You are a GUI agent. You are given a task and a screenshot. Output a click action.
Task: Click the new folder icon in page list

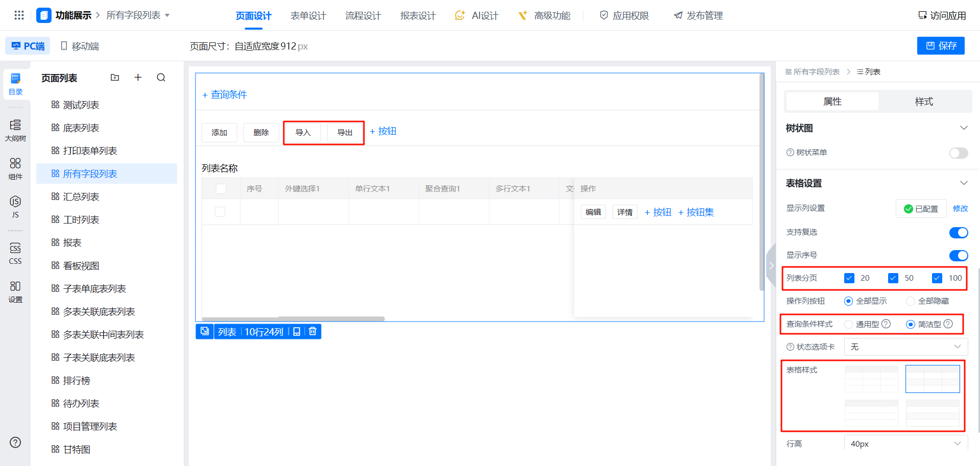tap(115, 78)
